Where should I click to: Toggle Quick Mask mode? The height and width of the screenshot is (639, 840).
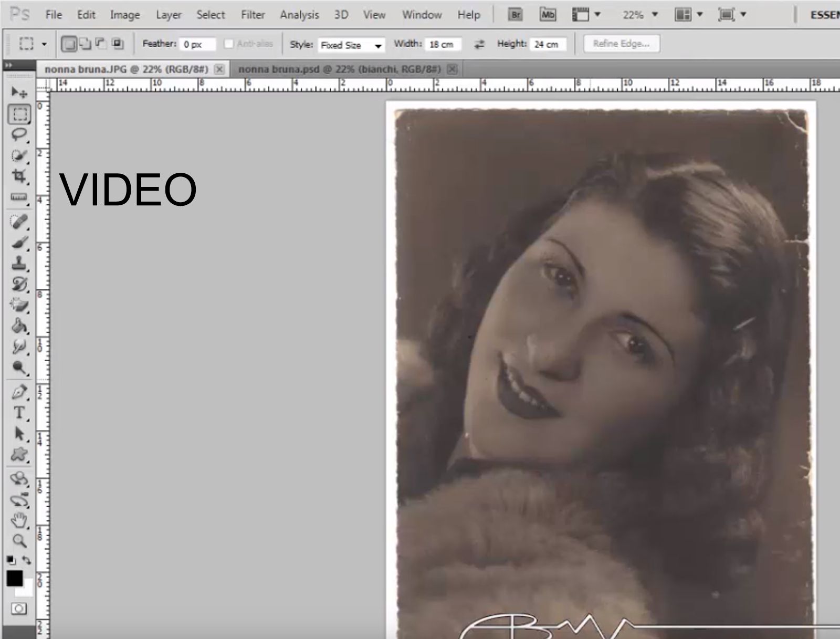tap(19, 609)
